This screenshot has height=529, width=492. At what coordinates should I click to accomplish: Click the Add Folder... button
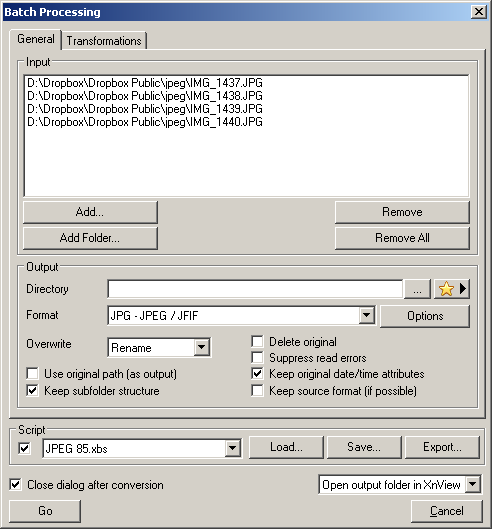pyautogui.click(x=90, y=238)
